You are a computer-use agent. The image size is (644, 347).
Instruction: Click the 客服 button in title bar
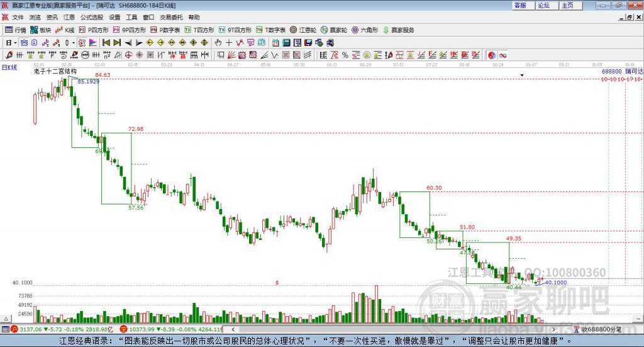tap(523, 5)
